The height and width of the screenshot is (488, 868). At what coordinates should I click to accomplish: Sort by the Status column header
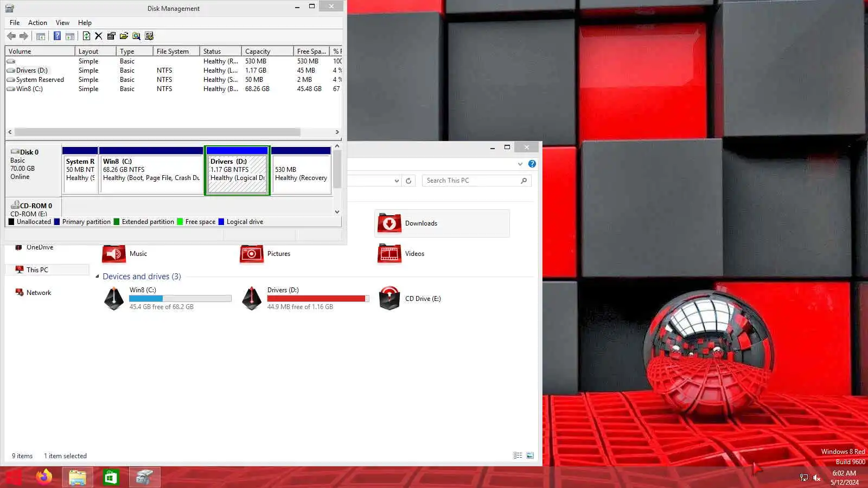coord(221,52)
